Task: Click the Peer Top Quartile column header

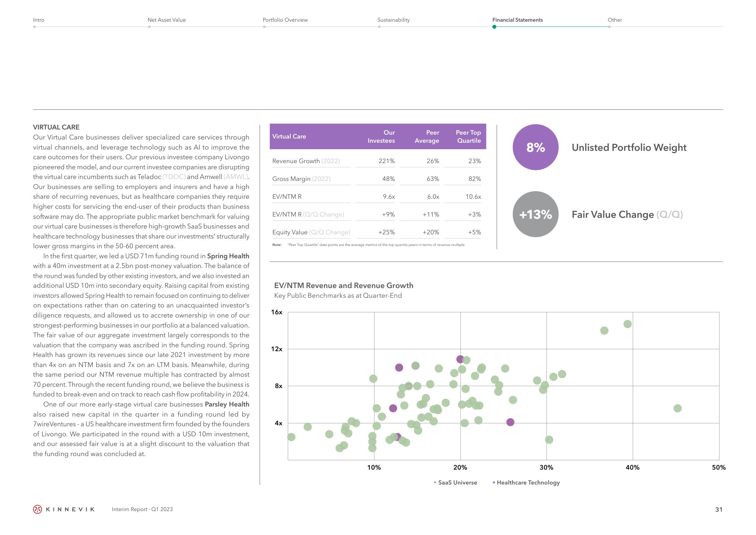Action: pyautogui.click(x=468, y=137)
